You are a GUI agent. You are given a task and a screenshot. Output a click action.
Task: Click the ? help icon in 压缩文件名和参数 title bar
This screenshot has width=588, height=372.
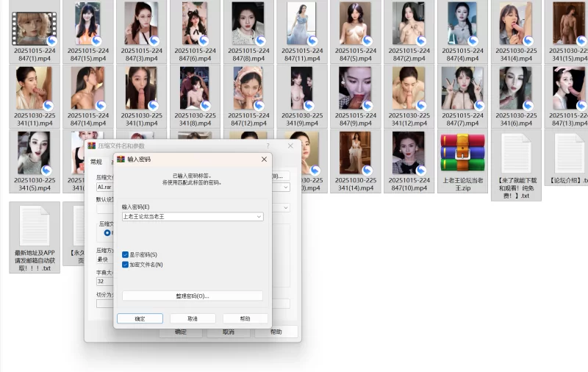coord(268,146)
